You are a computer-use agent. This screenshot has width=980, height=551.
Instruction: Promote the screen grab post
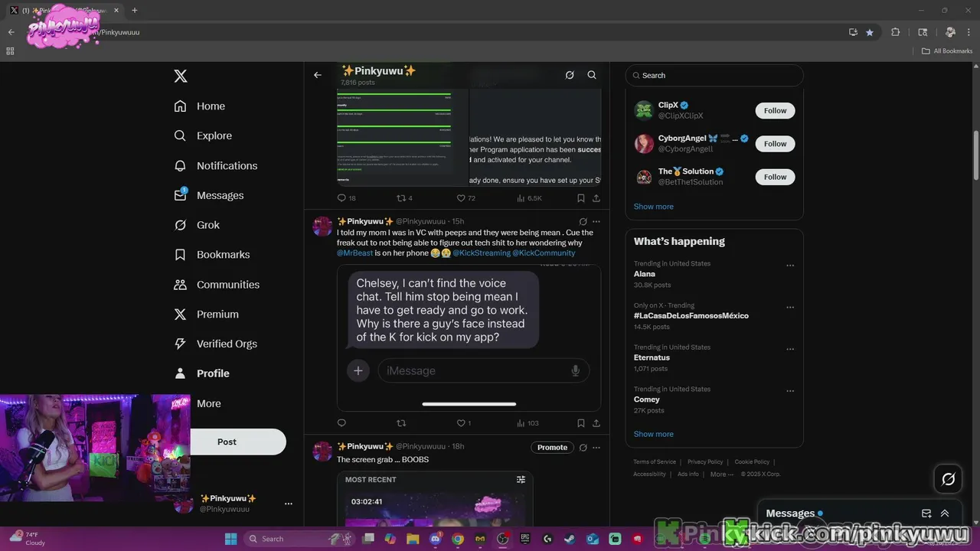(x=552, y=448)
